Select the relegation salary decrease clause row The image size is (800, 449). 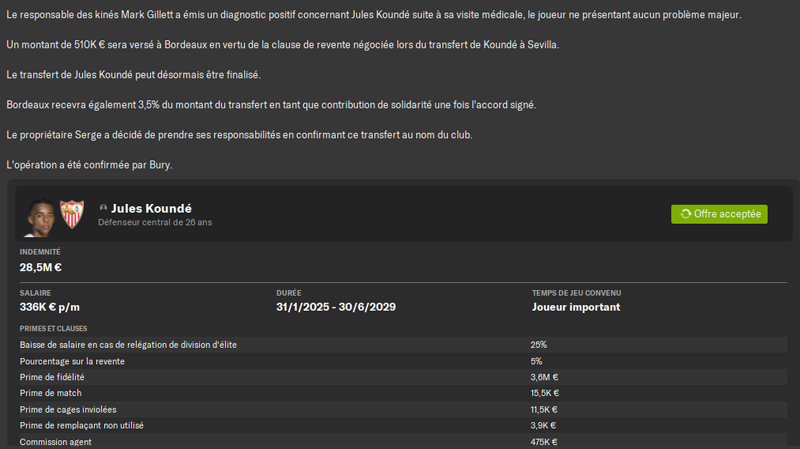(403, 345)
